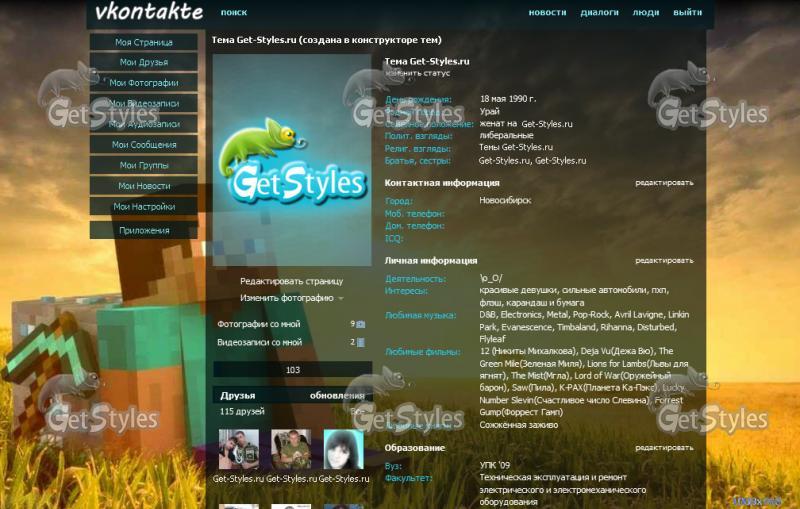This screenshot has height=509, width=800.
Task: Open диалоги from top navigation
Action: click(x=599, y=13)
